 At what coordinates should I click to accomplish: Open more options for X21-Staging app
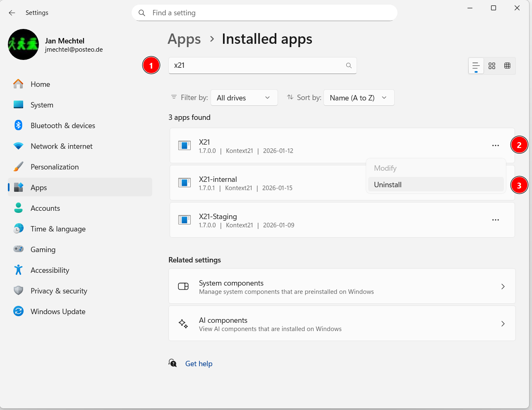point(495,220)
